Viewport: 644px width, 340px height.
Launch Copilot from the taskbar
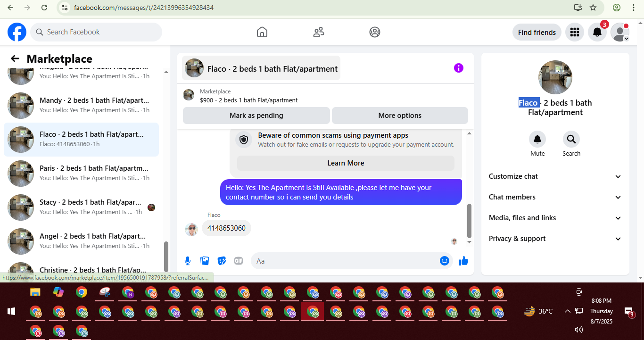click(58, 292)
